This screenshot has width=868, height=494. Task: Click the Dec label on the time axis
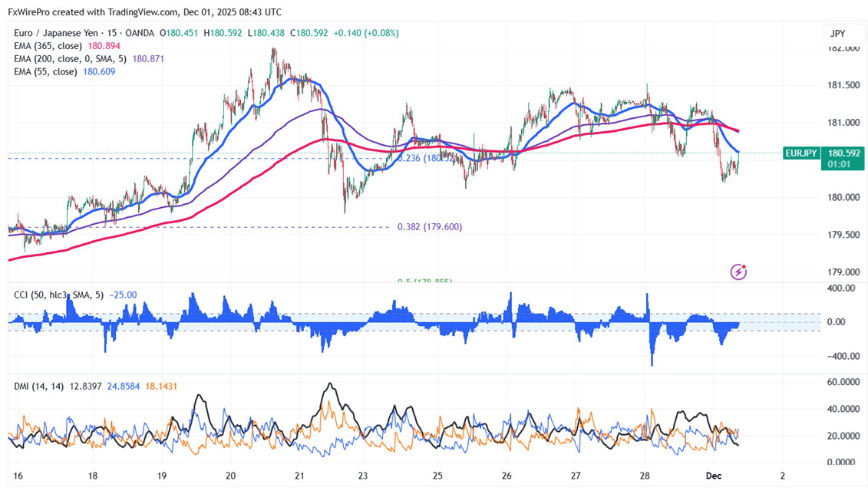coord(714,476)
